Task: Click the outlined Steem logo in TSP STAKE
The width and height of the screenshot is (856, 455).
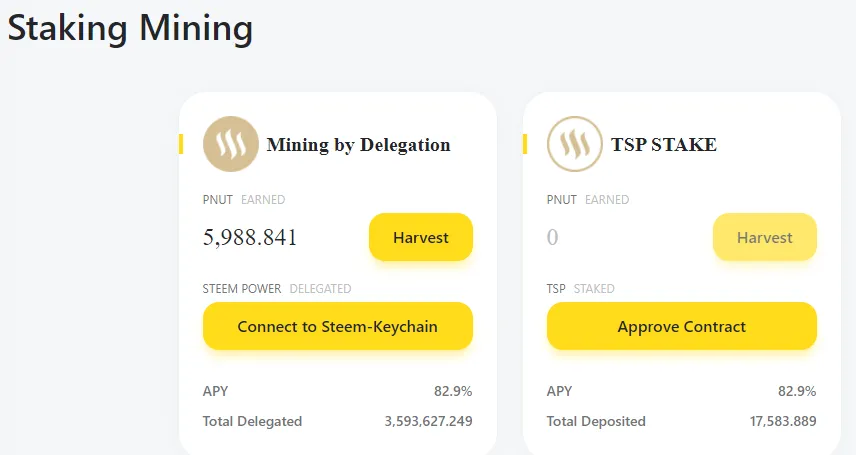Action: pos(575,144)
